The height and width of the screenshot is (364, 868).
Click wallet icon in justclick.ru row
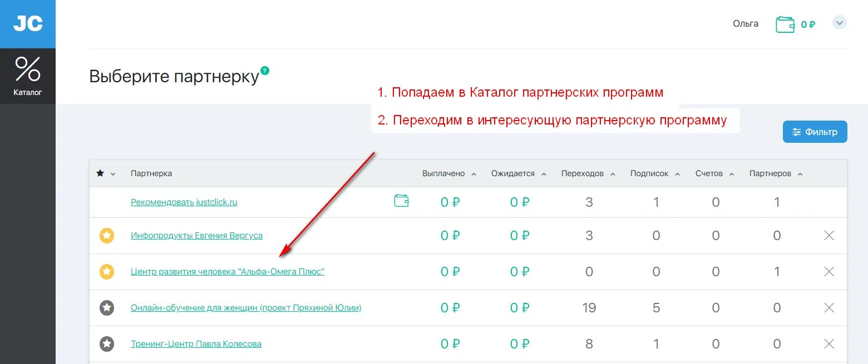click(x=401, y=201)
